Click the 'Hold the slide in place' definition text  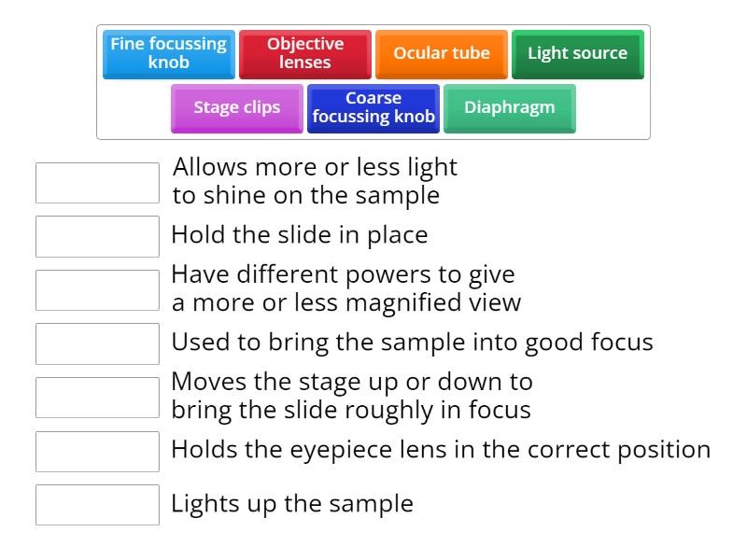(299, 235)
